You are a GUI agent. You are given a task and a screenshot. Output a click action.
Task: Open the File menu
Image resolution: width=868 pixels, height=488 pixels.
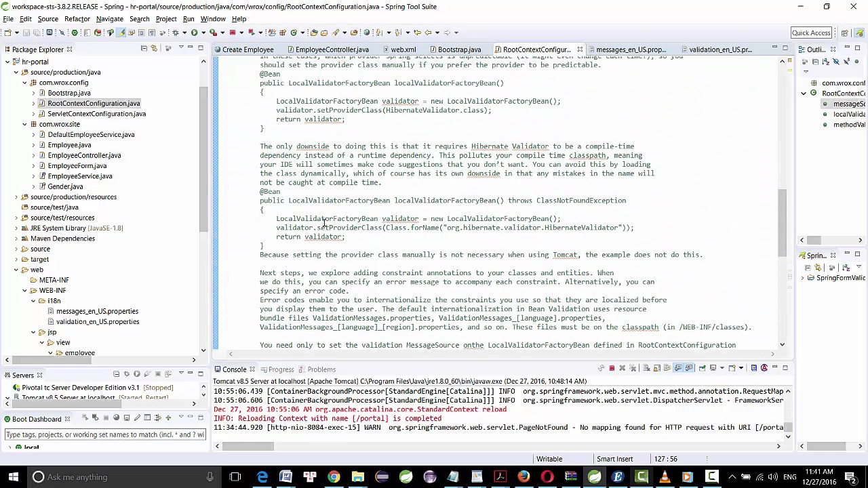tap(8, 19)
